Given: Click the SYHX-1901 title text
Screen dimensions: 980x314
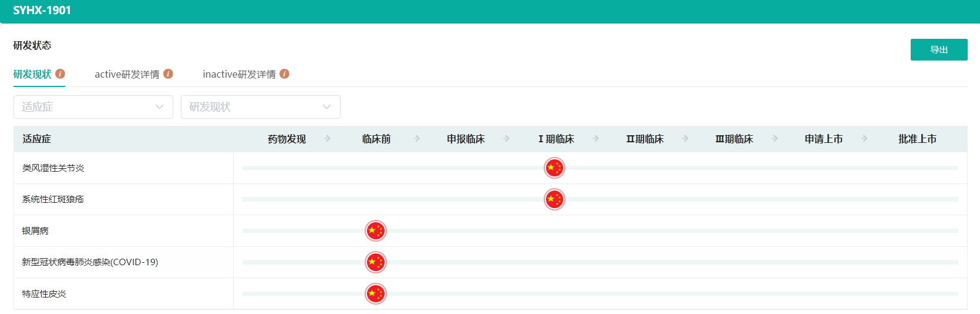Looking at the screenshot, I should point(42,10).
